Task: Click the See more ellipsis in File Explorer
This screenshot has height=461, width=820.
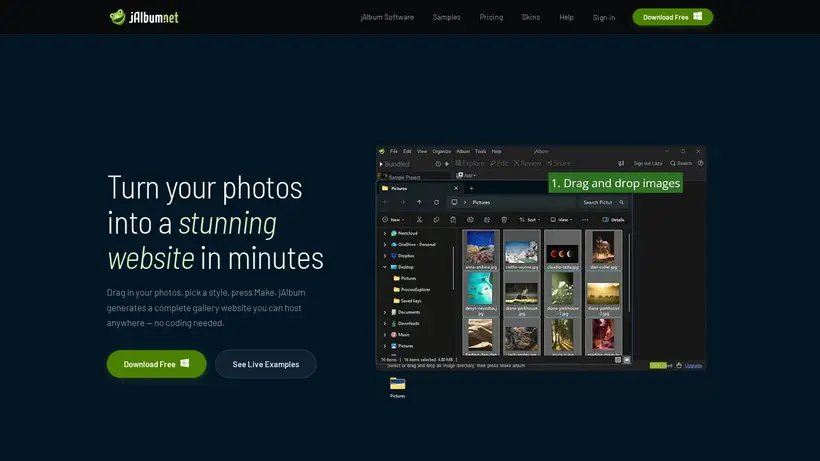Action: (585, 220)
